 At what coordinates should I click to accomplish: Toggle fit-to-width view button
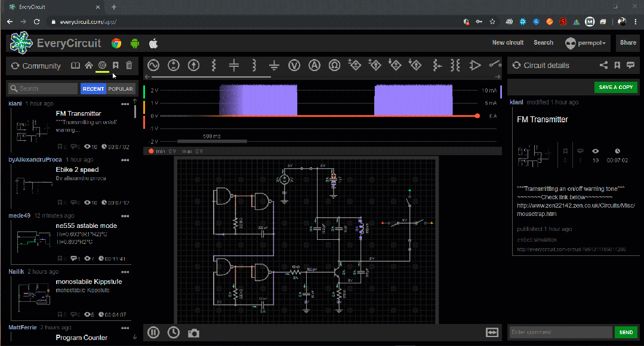point(492,332)
